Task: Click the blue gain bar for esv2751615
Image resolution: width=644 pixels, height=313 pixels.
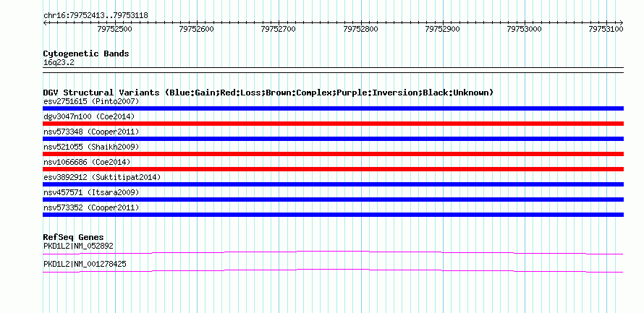Action: (333, 108)
